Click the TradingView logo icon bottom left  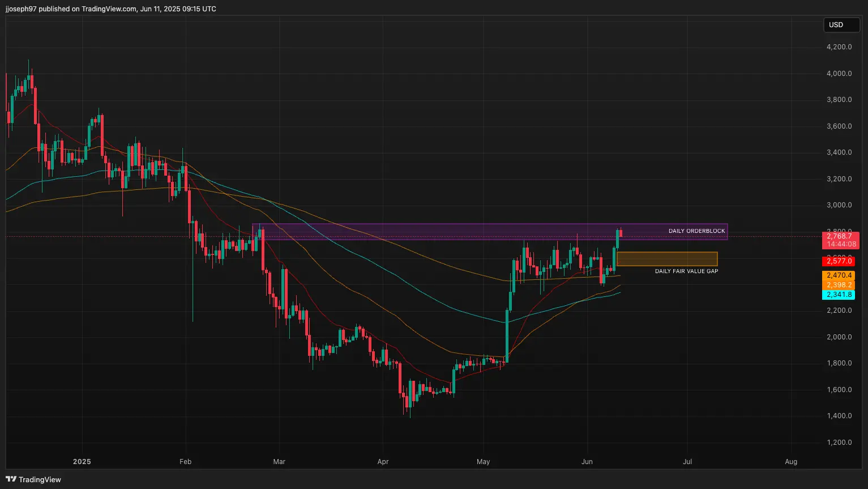coord(11,479)
